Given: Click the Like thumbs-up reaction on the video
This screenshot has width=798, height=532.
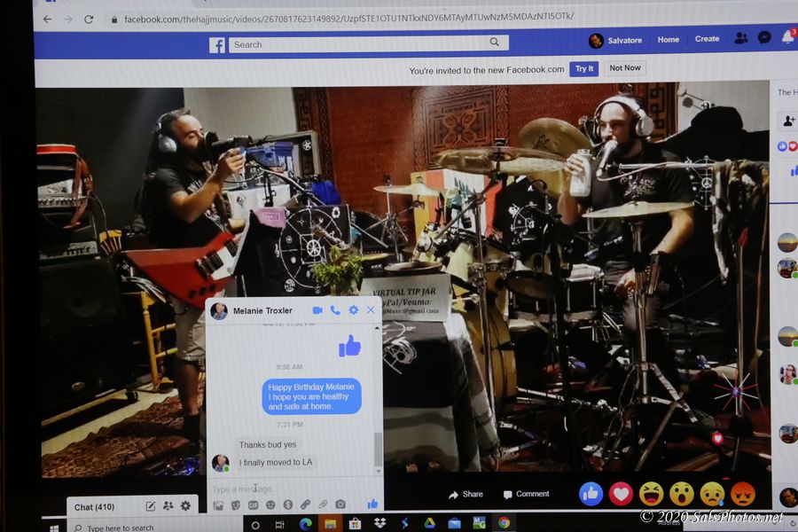Looking at the screenshot, I should coord(591,493).
